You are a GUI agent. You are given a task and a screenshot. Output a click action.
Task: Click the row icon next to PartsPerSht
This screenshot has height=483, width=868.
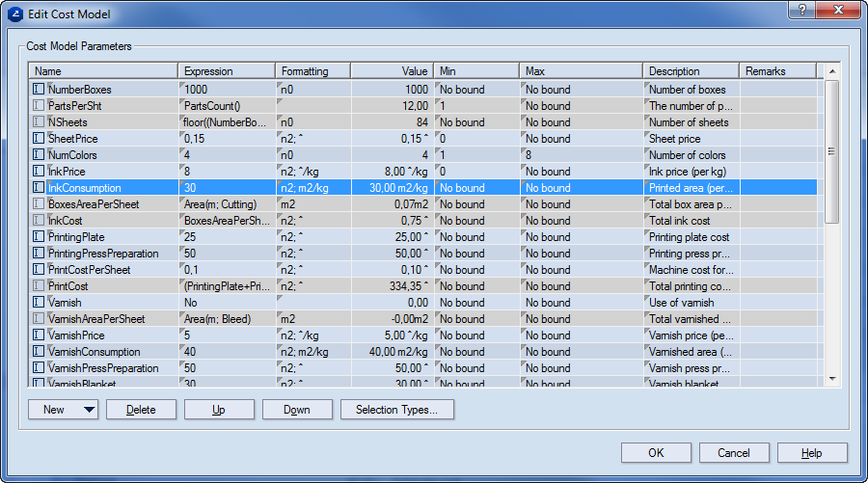tap(39, 106)
